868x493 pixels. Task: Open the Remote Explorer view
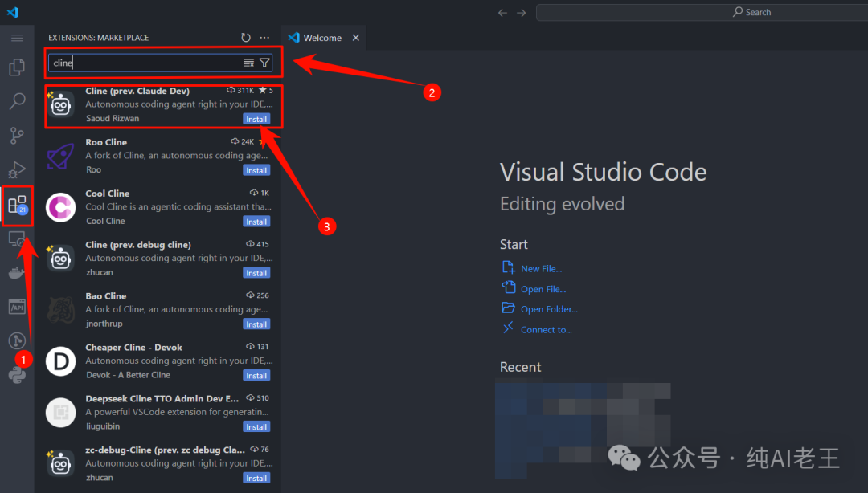[x=17, y=239]
